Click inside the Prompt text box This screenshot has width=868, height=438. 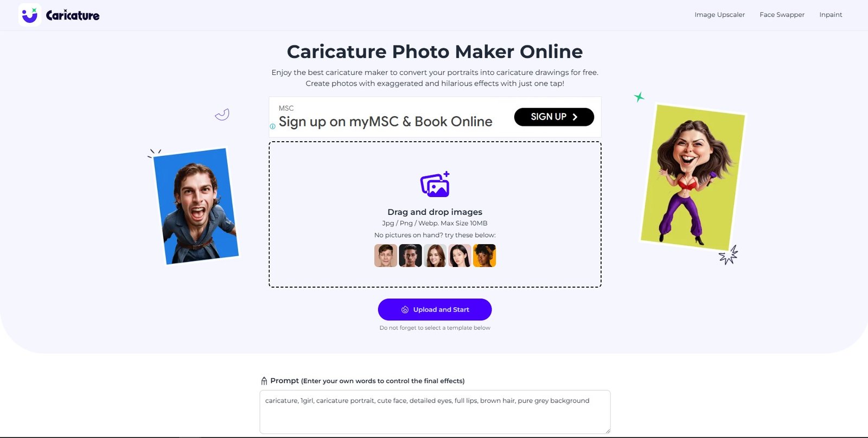point(435,412)
